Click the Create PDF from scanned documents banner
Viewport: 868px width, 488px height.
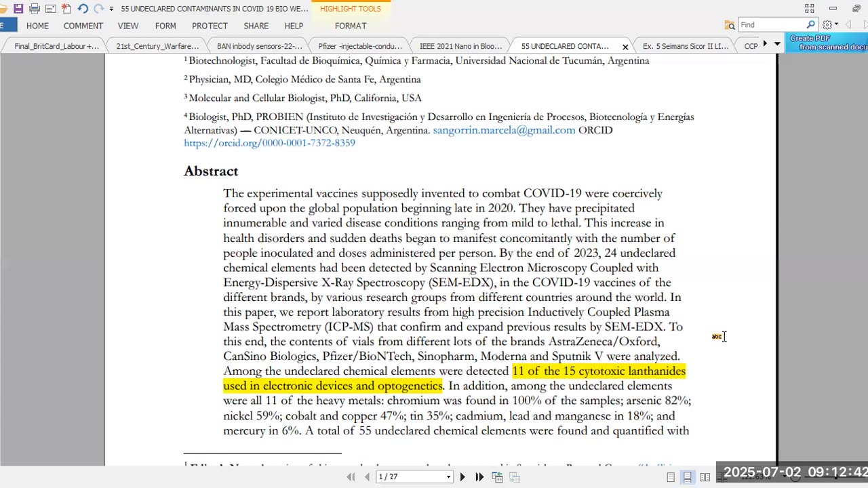(x=827, y=43)
